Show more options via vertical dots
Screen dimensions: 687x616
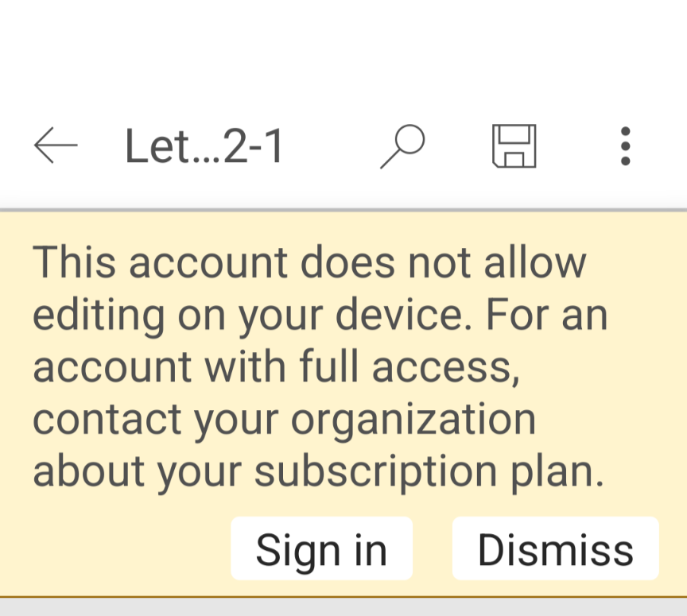coord(625,146)
